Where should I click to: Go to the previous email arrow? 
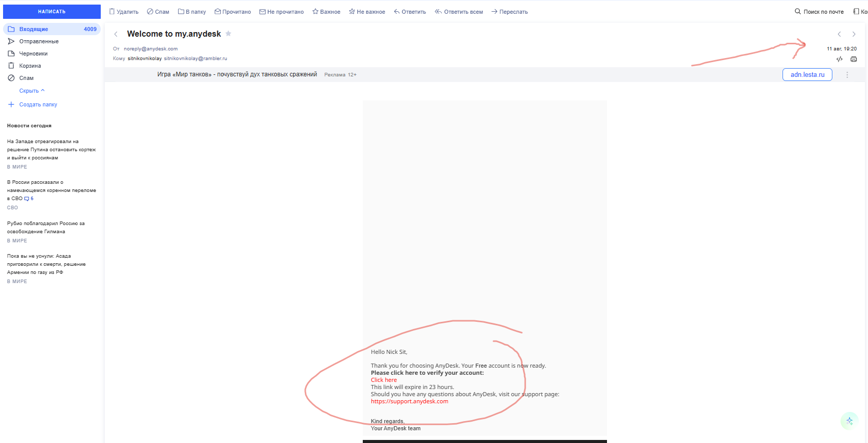[840, 34]
